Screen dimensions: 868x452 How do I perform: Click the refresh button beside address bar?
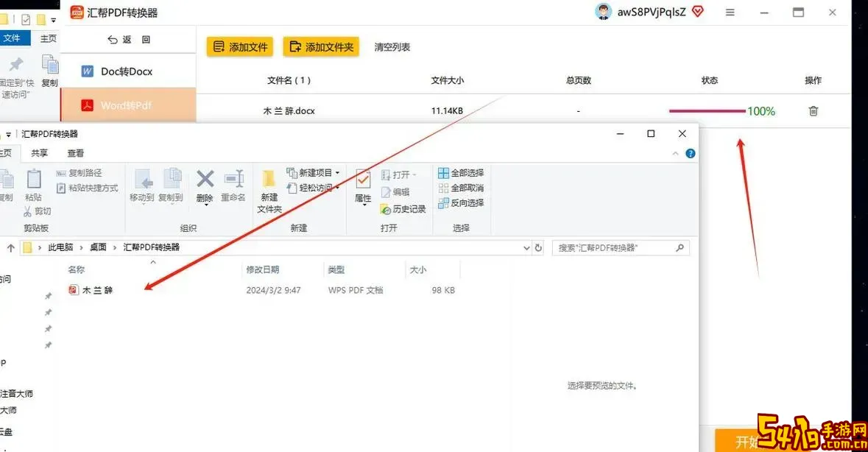click(x=538, y=248)
